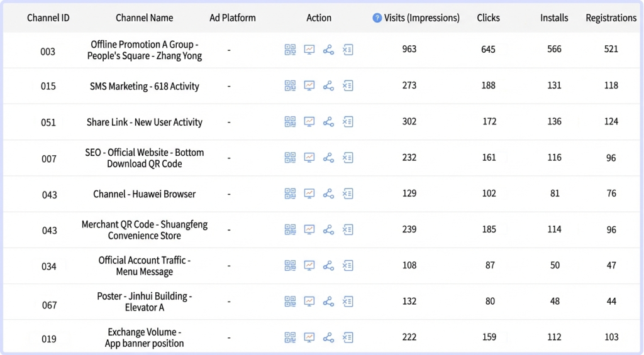Open chart icon for Shuangfeng Convenience Store row
Viewport: 644px width, 355px height.
[x=309, y=229]
